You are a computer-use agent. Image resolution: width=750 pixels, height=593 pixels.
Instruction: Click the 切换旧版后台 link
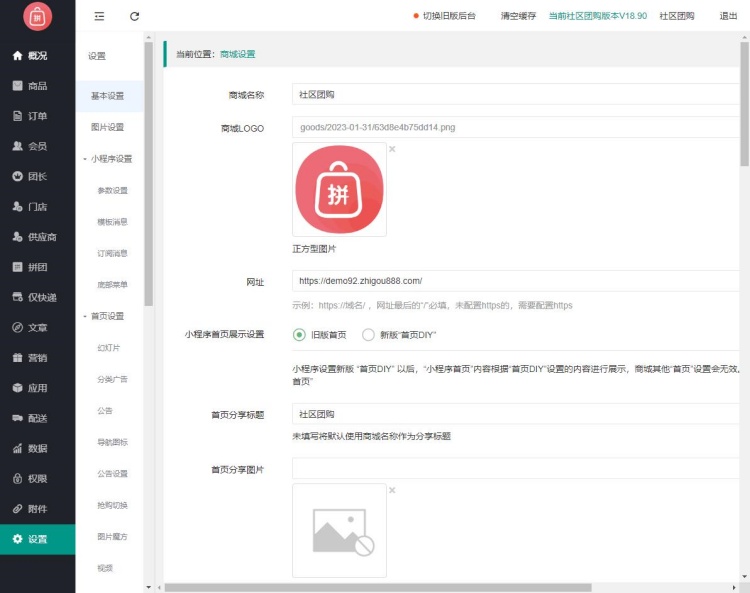click(x=449, y=16)
